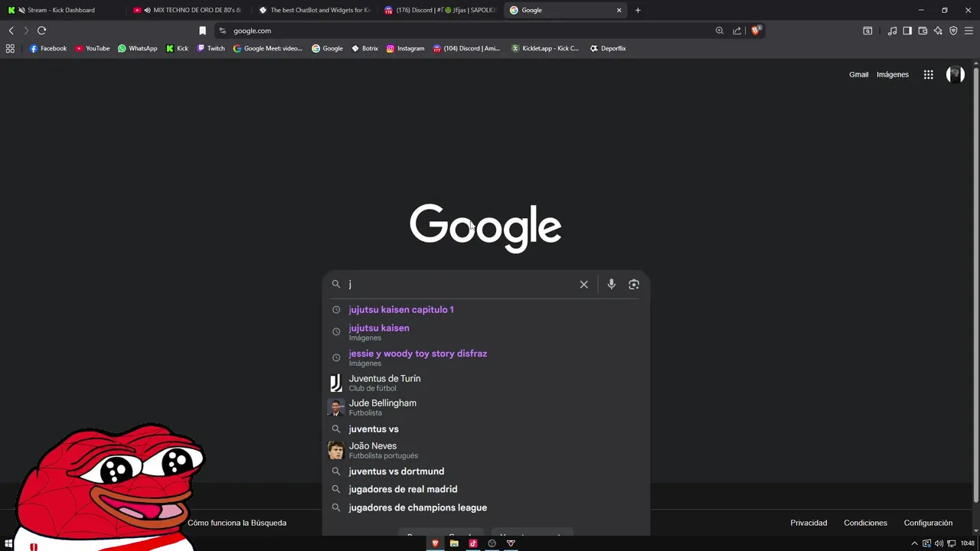Clear the search box with the X
This screenshot has height=551, width=980.
pos(583,284)
